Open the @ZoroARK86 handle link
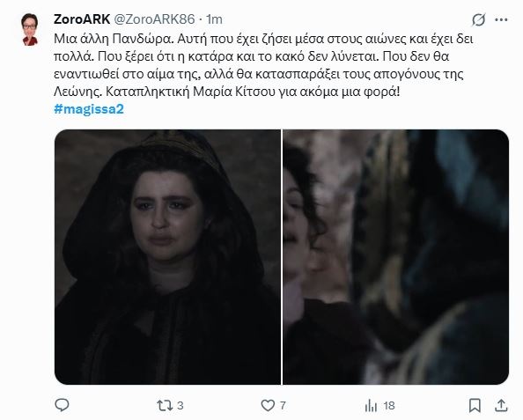The height and width of the screenshot is (420, 523). (x=154, y=19)
